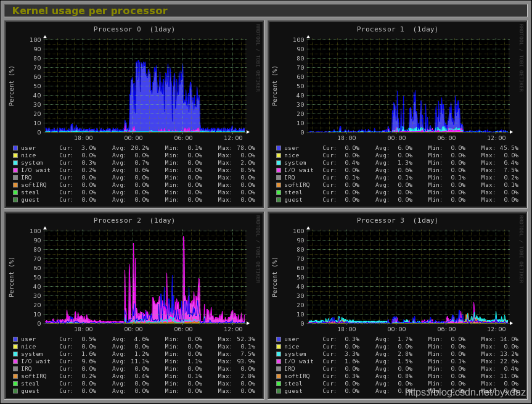Click Processor 1 user 'Avg: 6.0%' value
This screenshot has width=532, height=404.
click(x=394, y=148)
